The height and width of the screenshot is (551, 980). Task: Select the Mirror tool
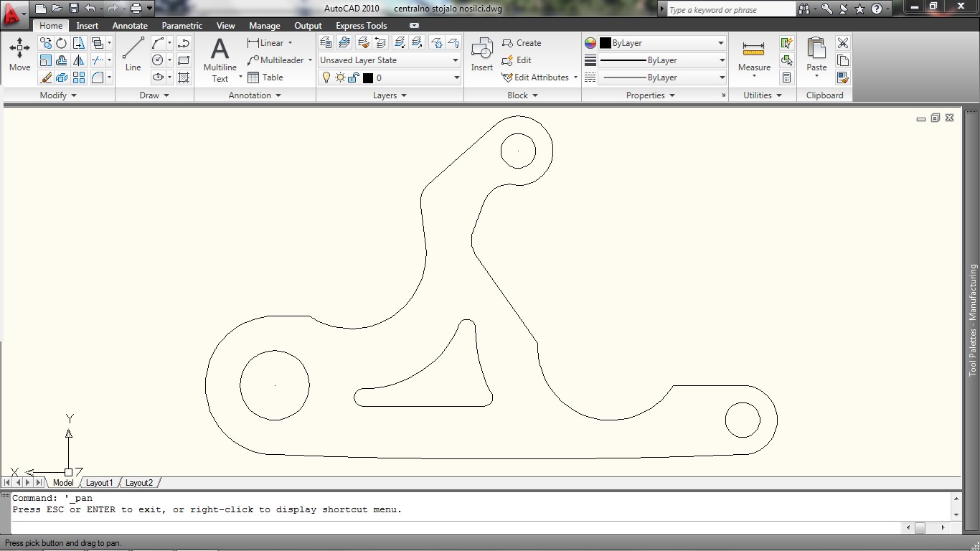coord(79,60)
